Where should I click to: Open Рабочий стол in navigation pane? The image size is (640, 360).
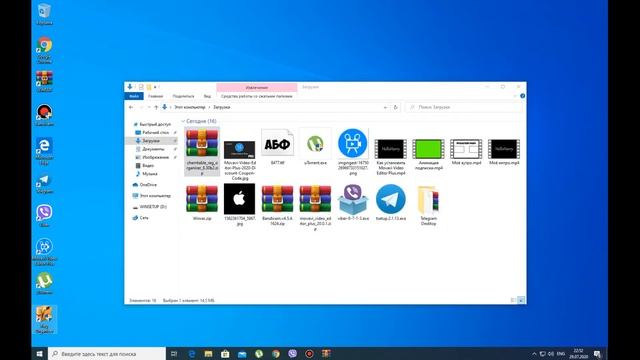[152, 133]
